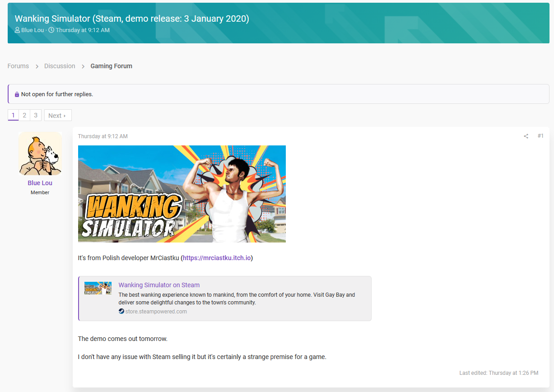Click header timestamp Thursday at 9:12 AM
The width and height of the screenshot is (554, 392).
click(83, 30)
